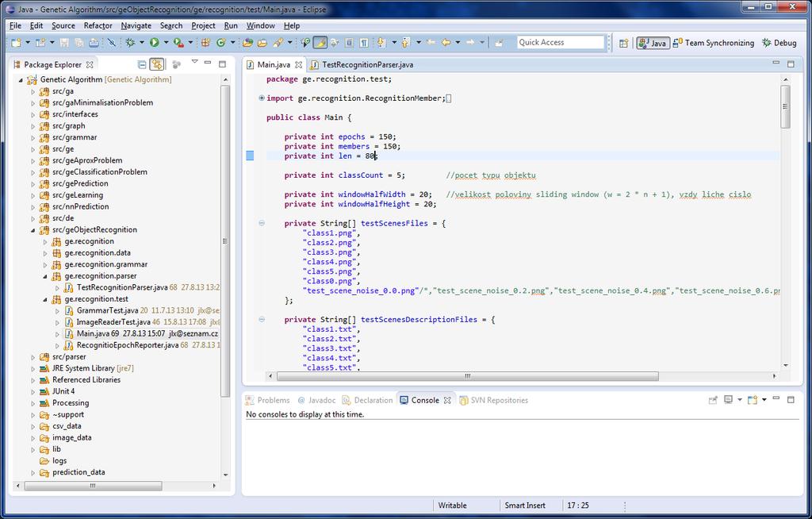Maximize the editor area
This screenshot has width=812, height=519.
791,63
